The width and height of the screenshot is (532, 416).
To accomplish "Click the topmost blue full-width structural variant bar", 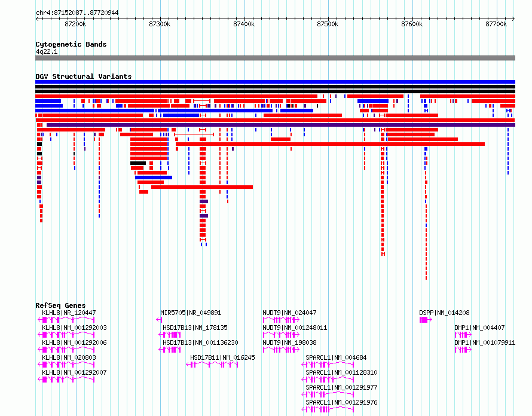I will (275, 82).
